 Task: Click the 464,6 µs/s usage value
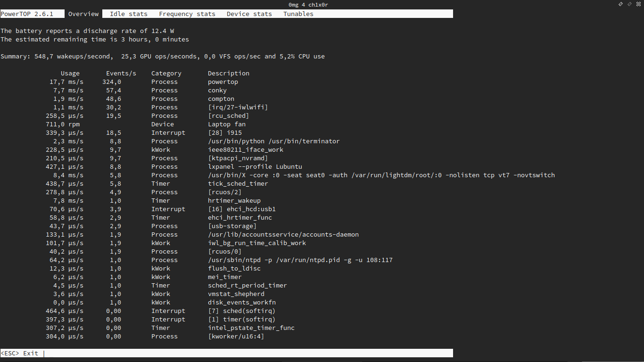point(65,311)
